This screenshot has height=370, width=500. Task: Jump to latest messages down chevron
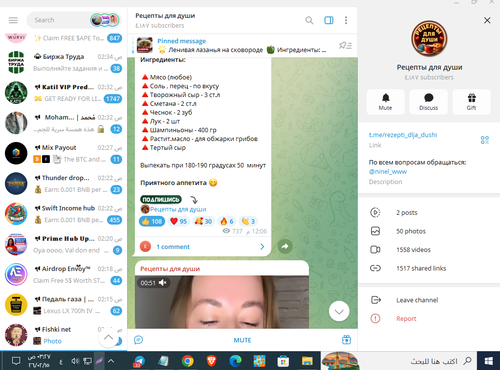[339, 311]
